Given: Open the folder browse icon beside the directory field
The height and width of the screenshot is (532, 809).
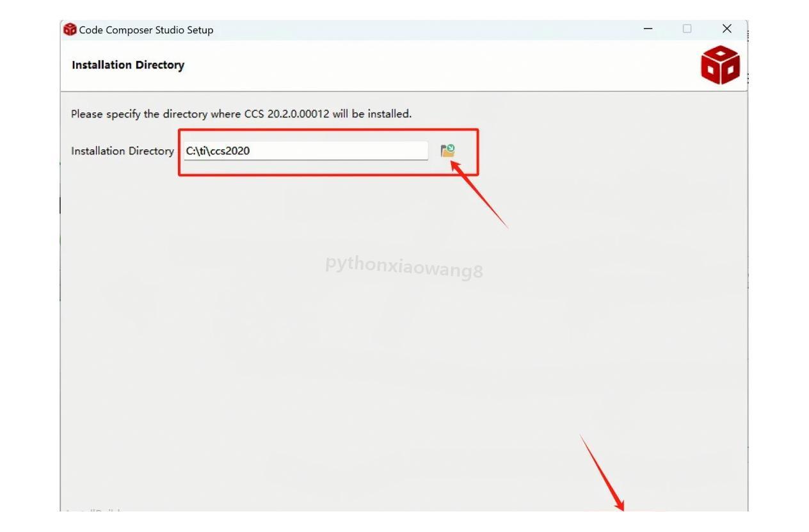Looking at the screenshot, I should (447, 151).
